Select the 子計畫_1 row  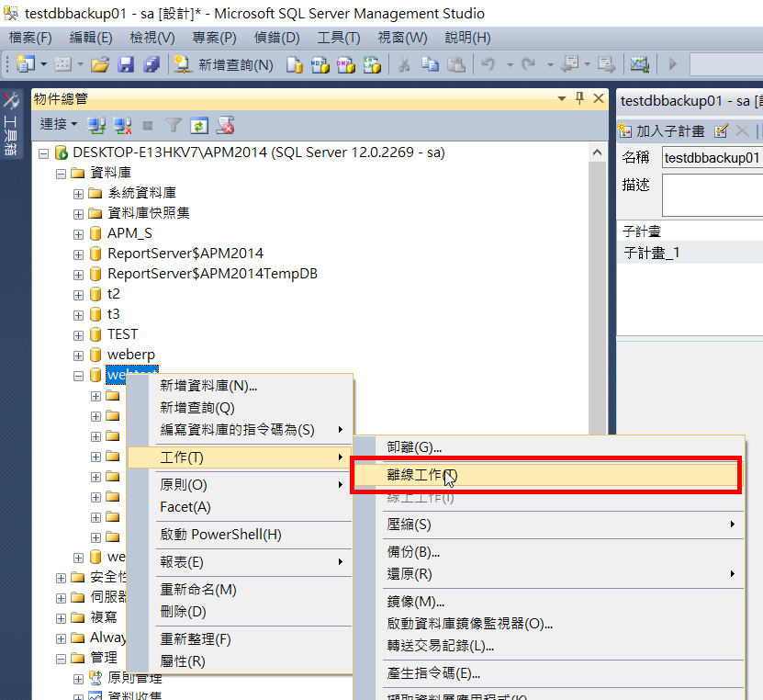(x=690, y=254)
